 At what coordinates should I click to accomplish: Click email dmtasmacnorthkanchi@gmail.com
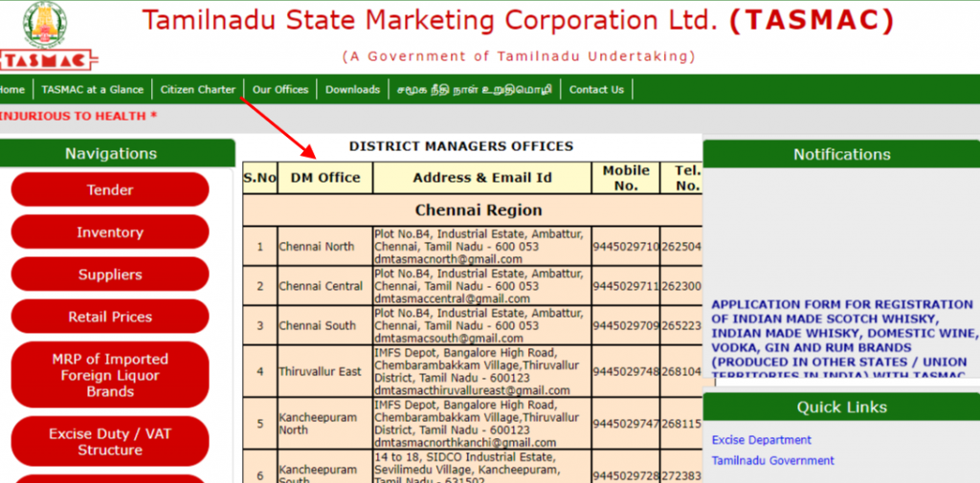point(465,443)
